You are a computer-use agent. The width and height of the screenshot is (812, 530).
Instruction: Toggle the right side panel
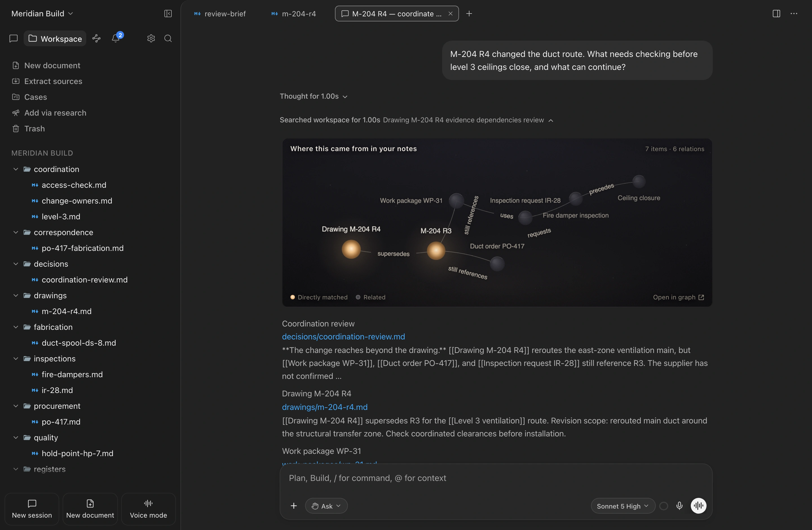(776, 14)
